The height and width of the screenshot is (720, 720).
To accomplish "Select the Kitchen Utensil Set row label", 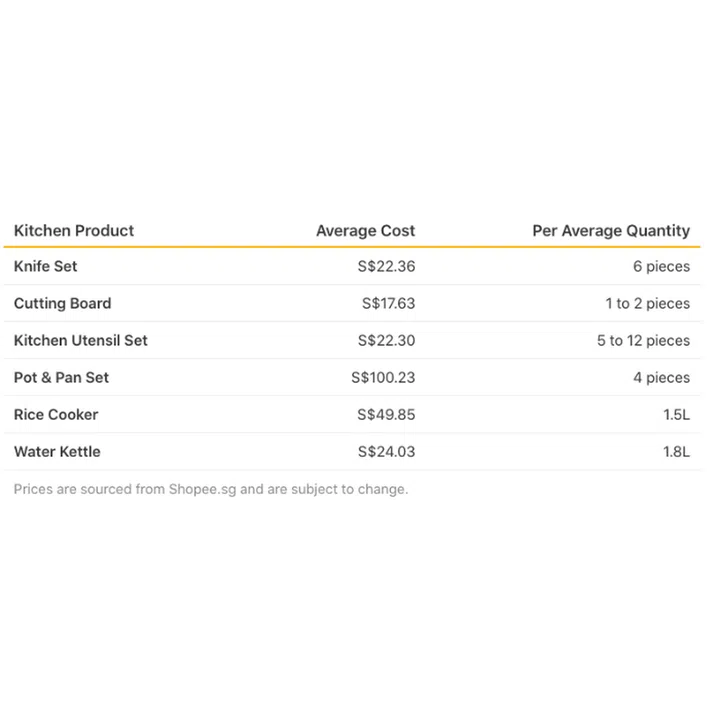I will (x=81, y=341).
